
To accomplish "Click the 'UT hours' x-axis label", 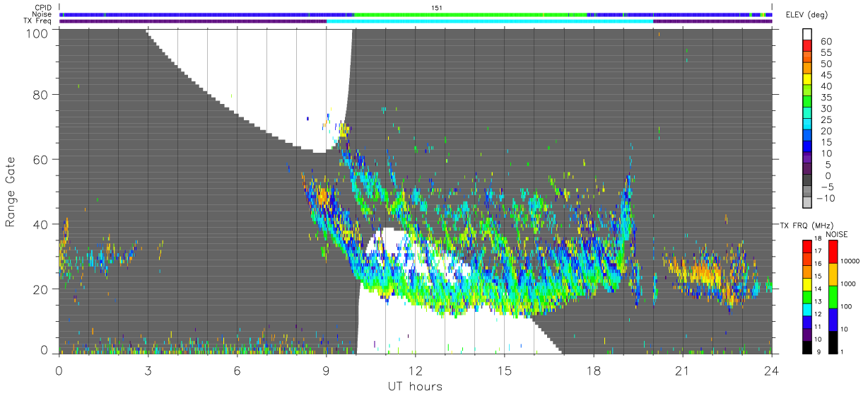I will click(415, 387).
